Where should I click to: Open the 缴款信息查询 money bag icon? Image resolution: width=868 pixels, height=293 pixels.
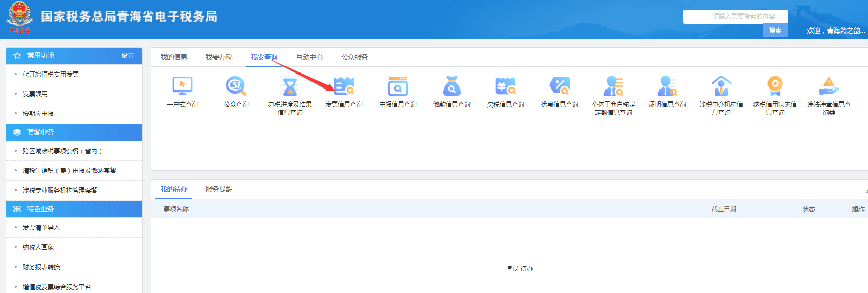click(x=452, y=86)
